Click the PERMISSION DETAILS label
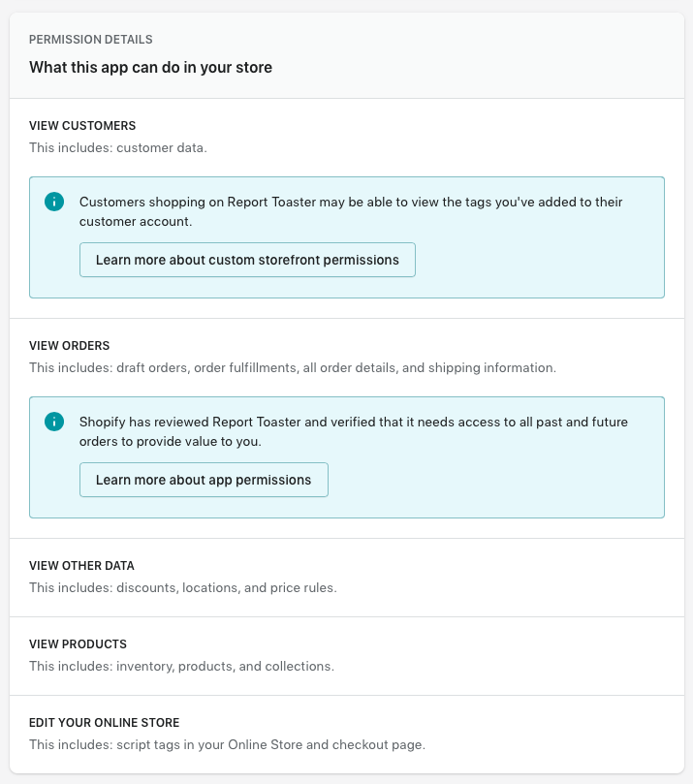693x784 pixels. pos(91,40)
